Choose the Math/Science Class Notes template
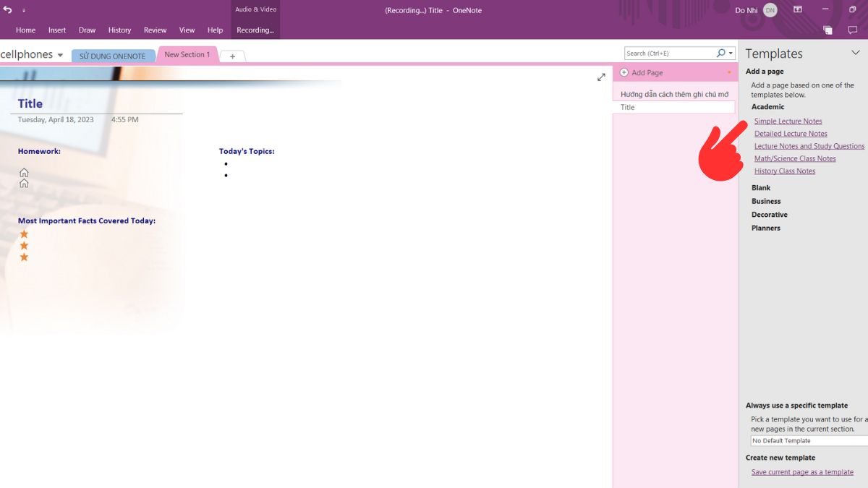 click(795, 158)
